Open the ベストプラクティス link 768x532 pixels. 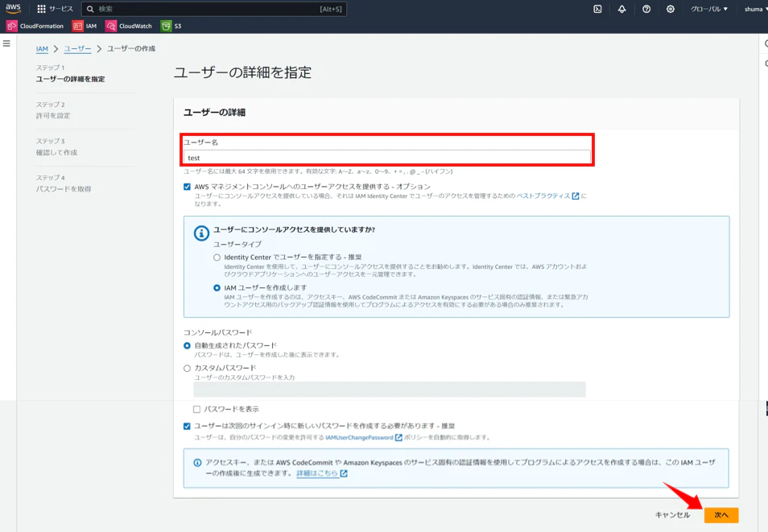point(547,196)
